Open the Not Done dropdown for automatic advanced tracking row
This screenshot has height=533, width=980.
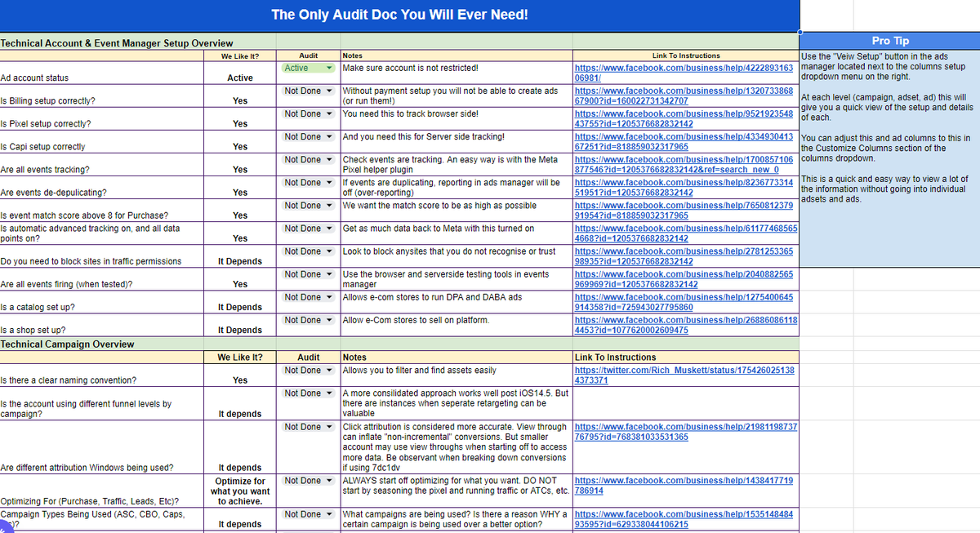(x=309, y=228)
